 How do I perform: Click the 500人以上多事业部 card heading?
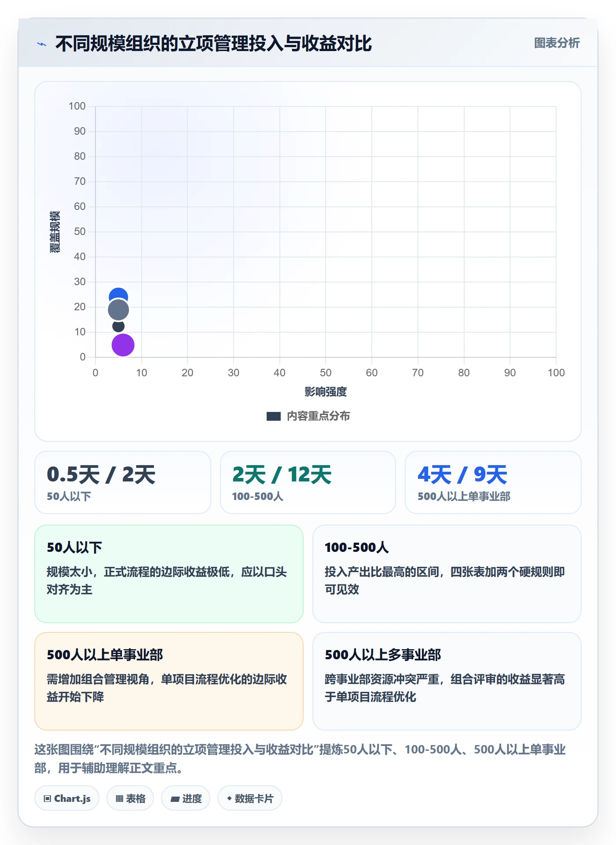383,654
